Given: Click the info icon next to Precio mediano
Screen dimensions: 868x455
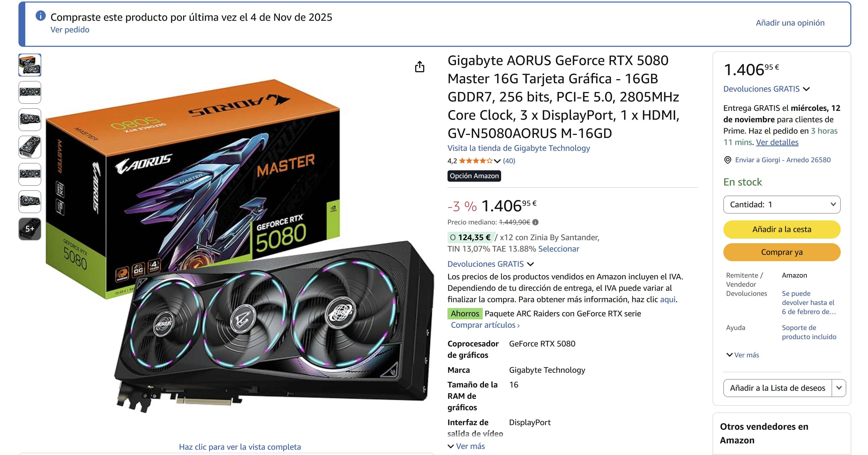Looking at the screenshot, I should (x=536, y=222).
